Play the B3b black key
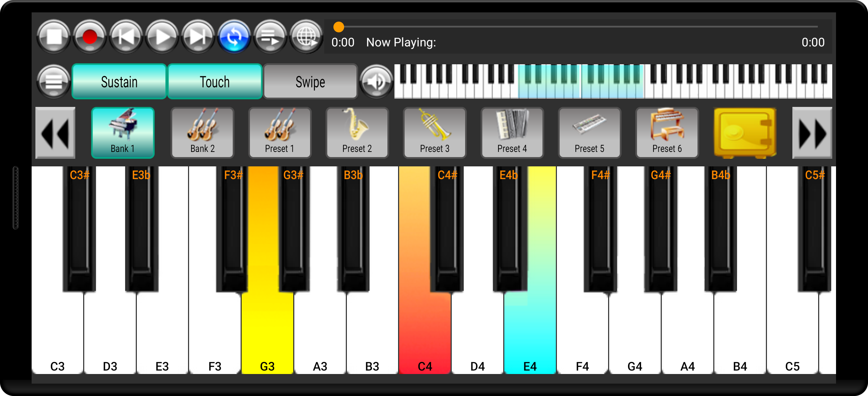This screenshot has height=396, width=868. 353,229
